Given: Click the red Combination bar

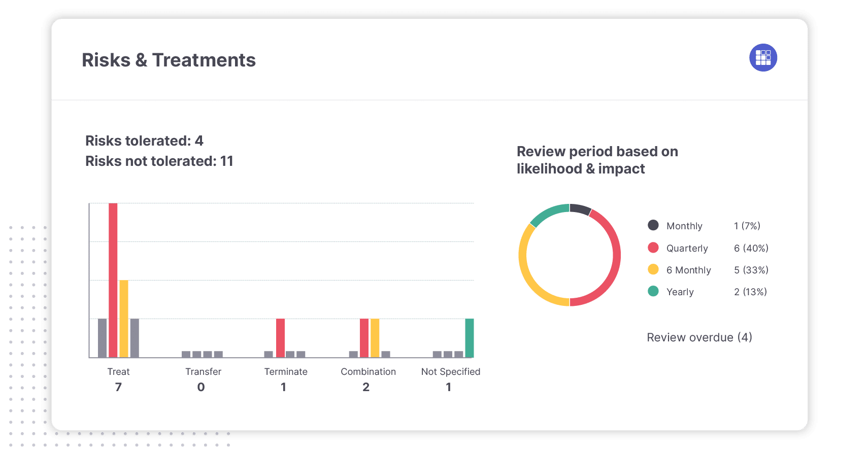Looking at the screenshot, I should tap(364, 338).
